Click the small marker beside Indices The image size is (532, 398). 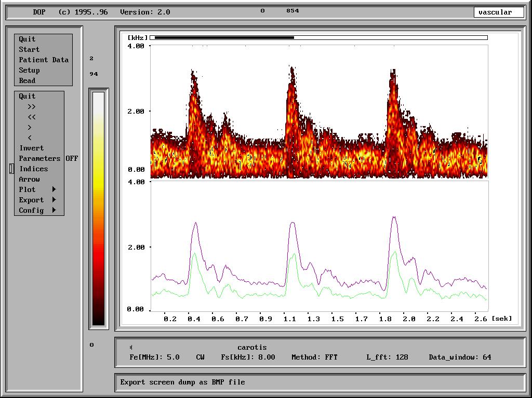tap(11, 169)
